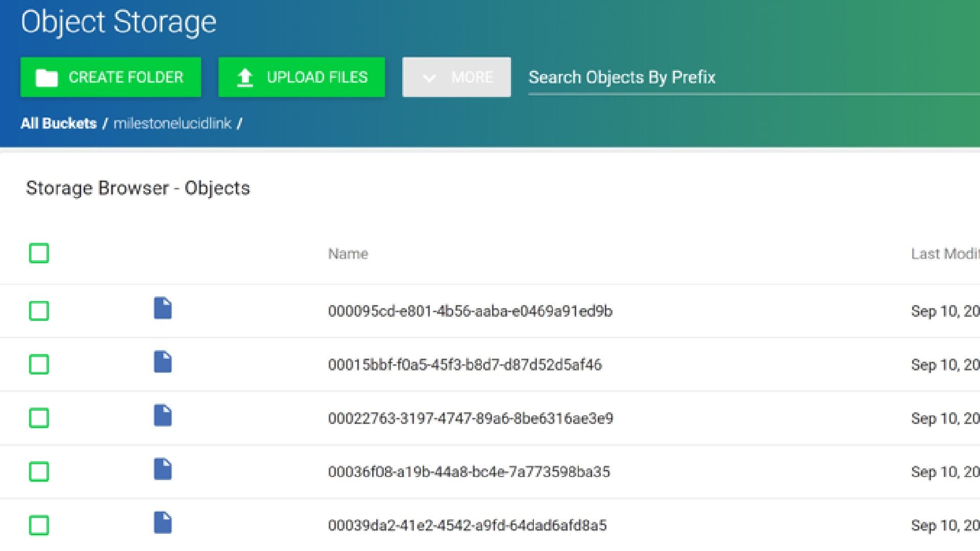Screen dimensions: 980x551
Task: Click the date of 000095cd-e801 object
Action: (945, 311)
